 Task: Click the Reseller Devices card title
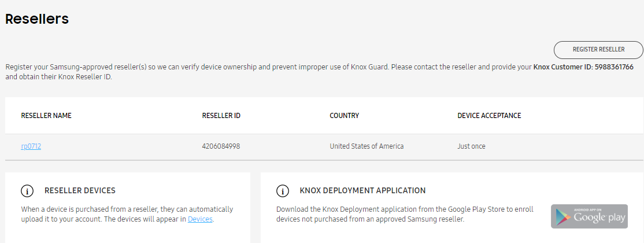click(x=80, y=190)
